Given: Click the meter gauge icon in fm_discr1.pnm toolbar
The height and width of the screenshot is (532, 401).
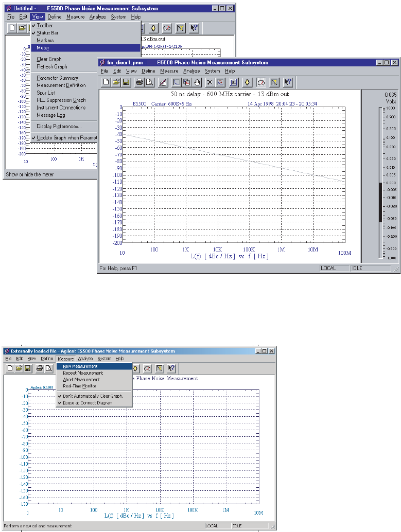Looking at the screenshot, I should tap(261, 82).
